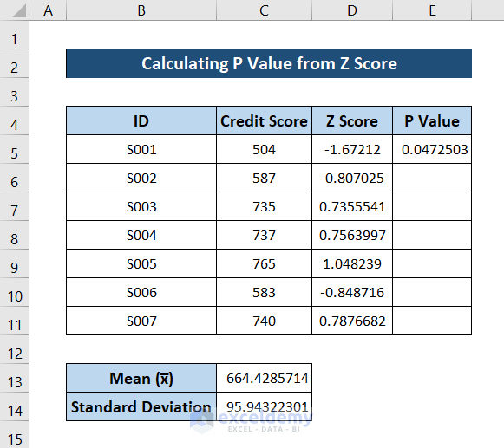Select cell containing S006
The height and width of the screenshot is (448, 504).
pos(141,292)
